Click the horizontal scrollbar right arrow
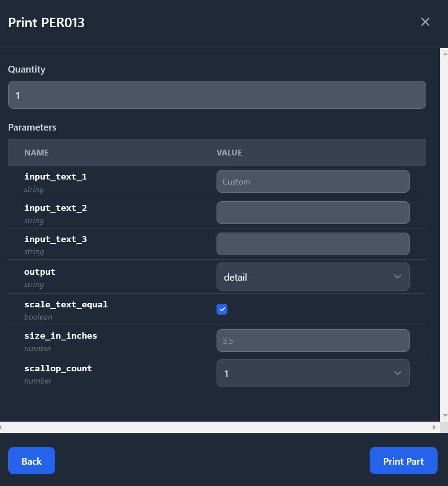Viewport: 448px width, 486px height. [434, 428]
